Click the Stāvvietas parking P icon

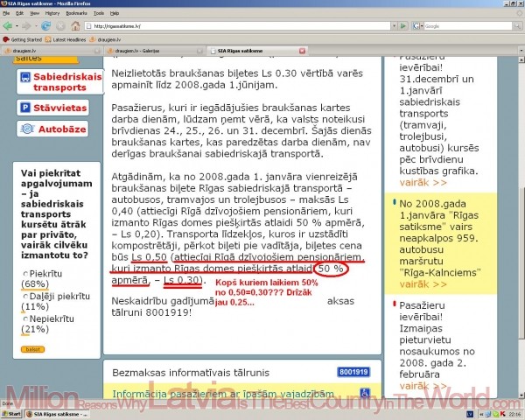(x=24, y=107)
